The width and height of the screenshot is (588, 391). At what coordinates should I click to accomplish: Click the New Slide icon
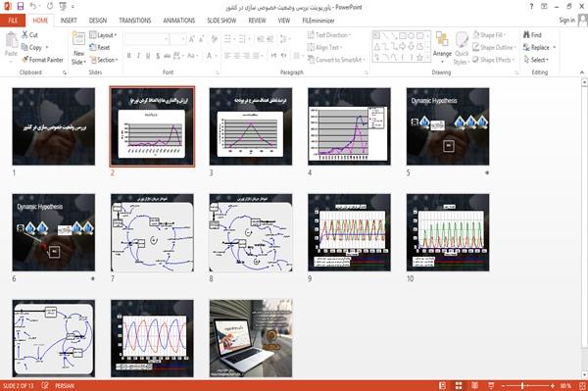(78, 39)
